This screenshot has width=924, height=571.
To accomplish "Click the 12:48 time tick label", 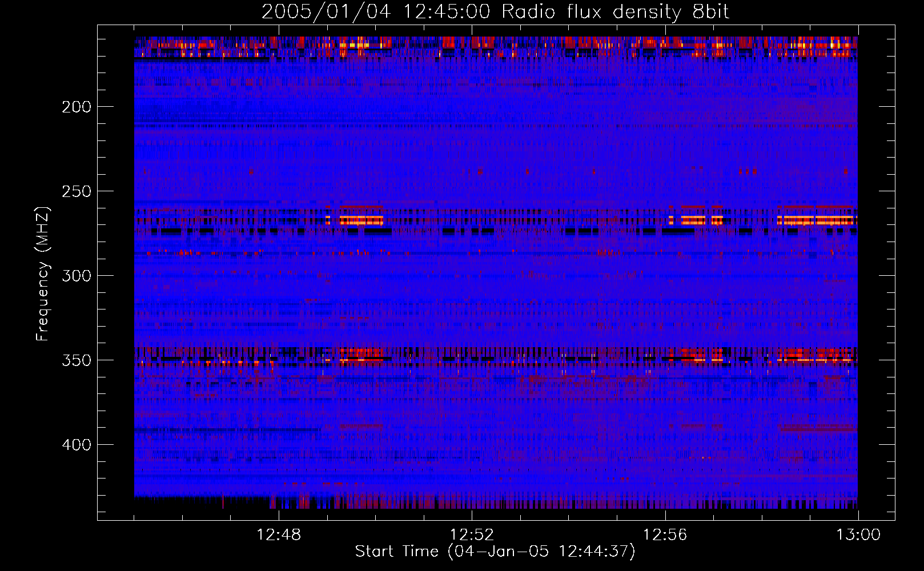I will [279, 535].
